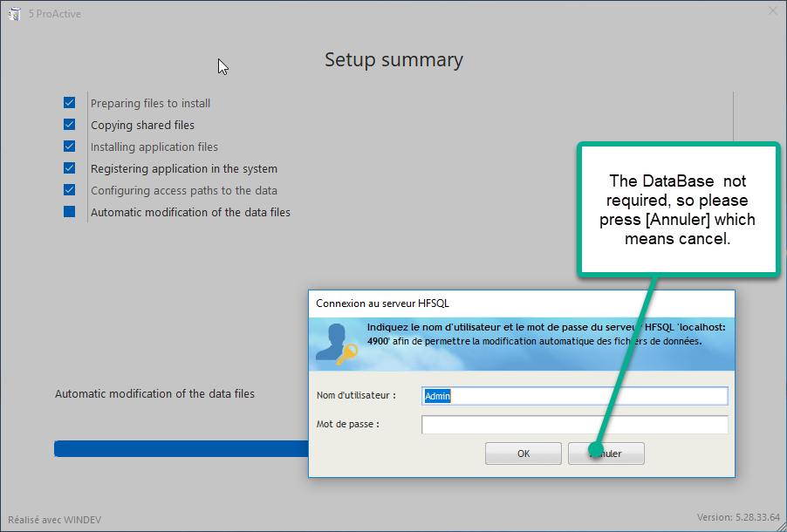Screen dimensions: 787x532
Task: Click the 'Automatic modification of the data files' step box
Action: point(69,212)
